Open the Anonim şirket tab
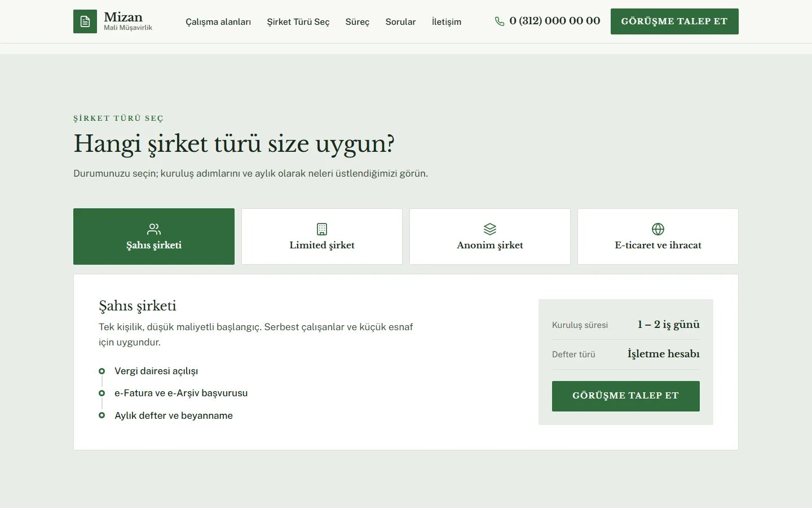Viewport: 812px width, 508px height. coord(490,237)
